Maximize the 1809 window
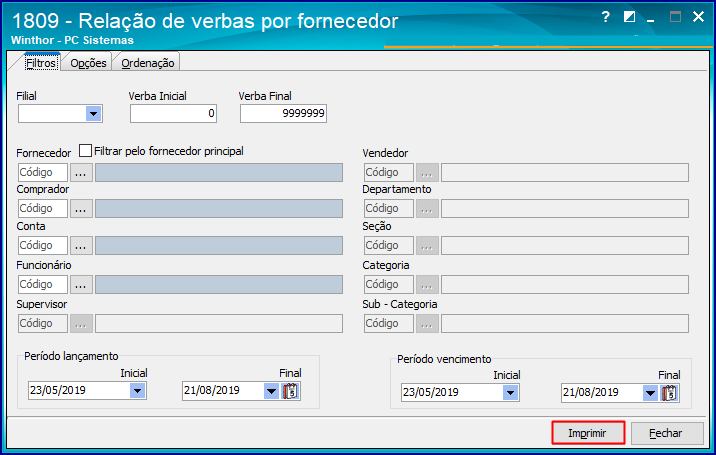716x455 pixels. click(675, 17)
